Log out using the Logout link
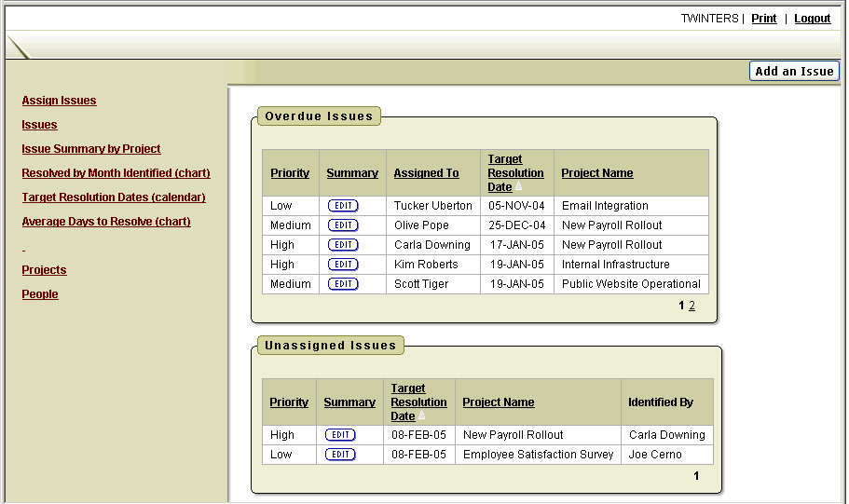The width and height of the screenshot is (849, 504). coord(812,19)
